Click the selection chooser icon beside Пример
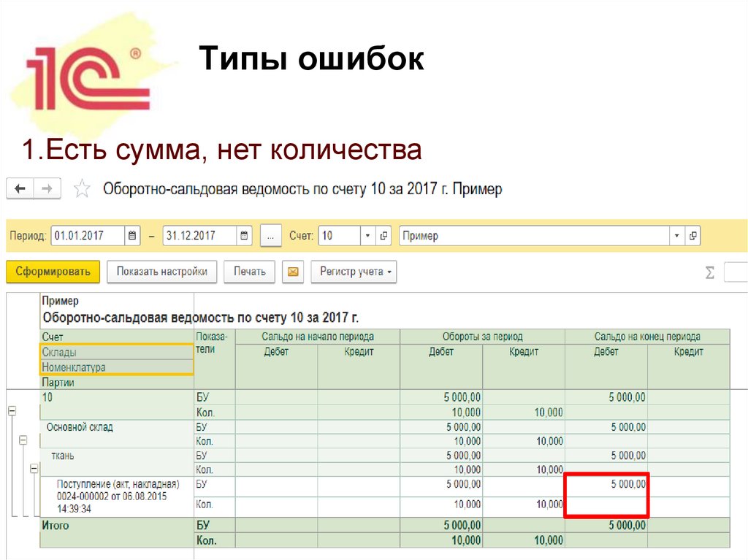This screenshot has width=748, height=560. (692, 235)
